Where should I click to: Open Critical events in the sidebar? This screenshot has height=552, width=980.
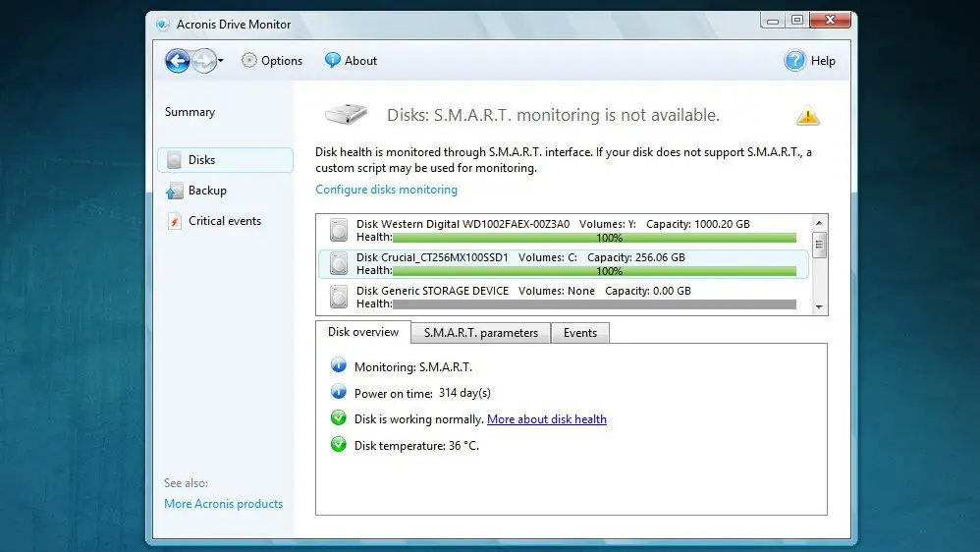click(x=225, y=221)
